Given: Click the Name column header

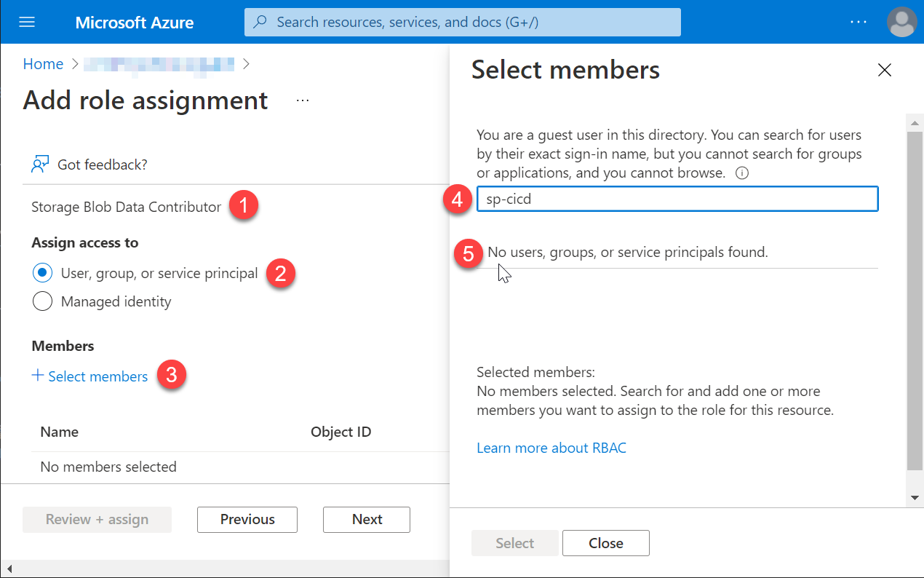Looking at the screenshot, I should [x=60, y=432].
